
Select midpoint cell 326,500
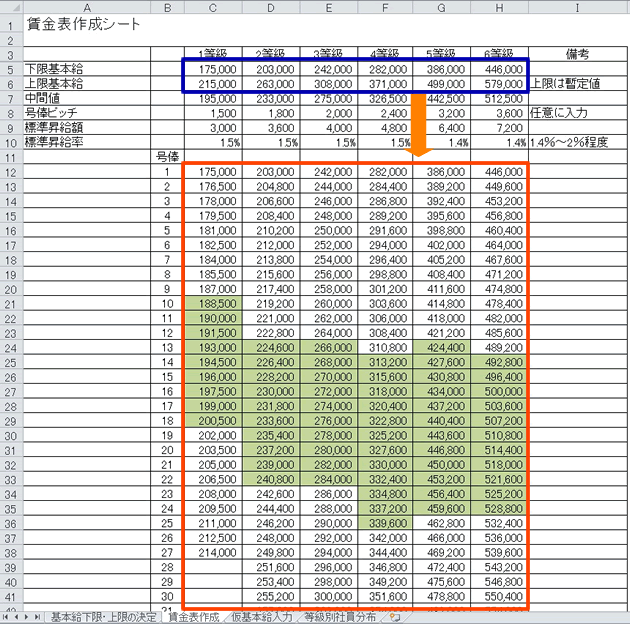(385, 98)
